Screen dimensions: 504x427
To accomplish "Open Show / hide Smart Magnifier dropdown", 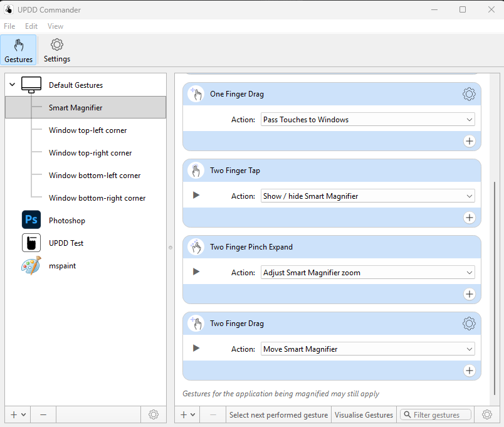I will 368,196.
